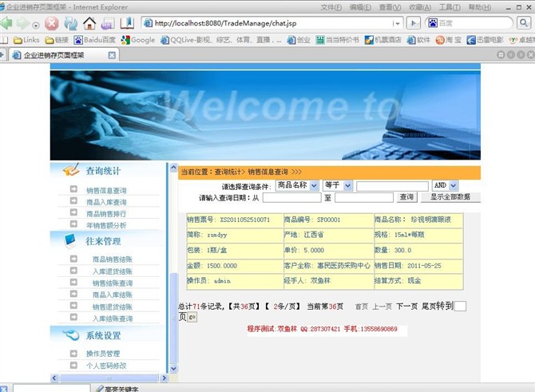Click the page jump go button

coord(192,317)
